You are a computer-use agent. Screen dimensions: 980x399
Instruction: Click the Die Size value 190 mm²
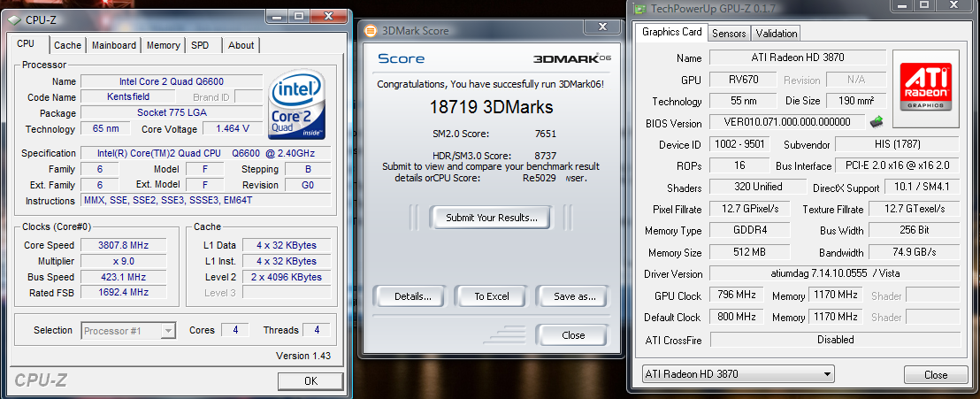pyautogui.click(x=856, y=101)
